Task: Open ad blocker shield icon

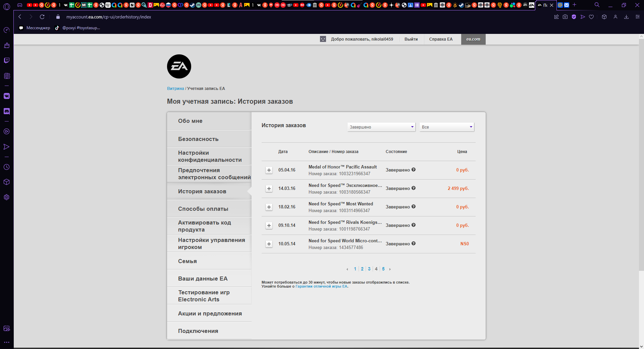Action: point(574,17)
